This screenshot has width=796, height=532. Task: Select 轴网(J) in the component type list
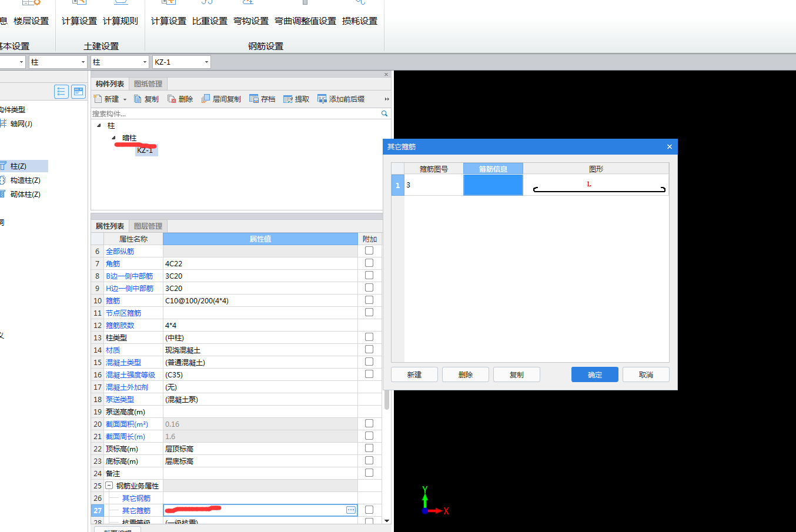[21, 123]
